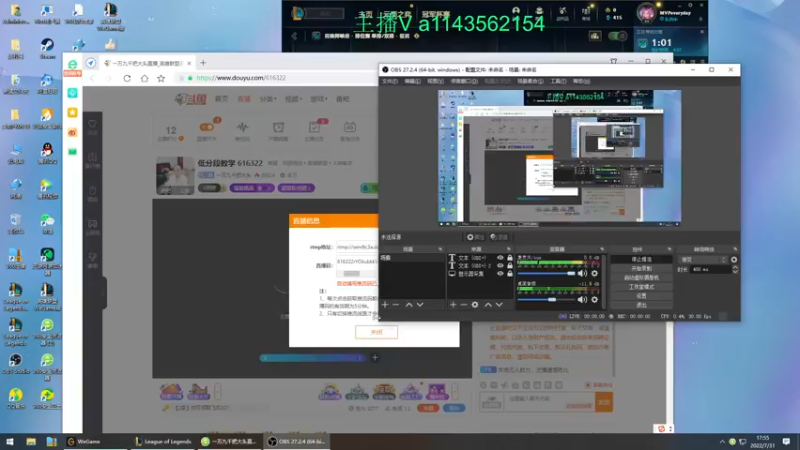Screen dimensions: 800x450
Task: Adjust the first mixer channel volume slider
Action: pyautogui.click(x=546, y=273)
